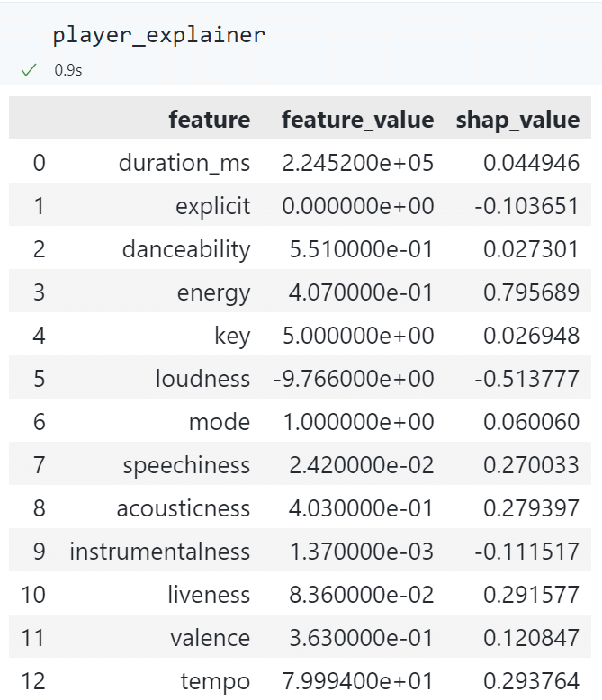The image size is (602, 700).
Task: Click row index 4 for key
Action: pos(39,336)
